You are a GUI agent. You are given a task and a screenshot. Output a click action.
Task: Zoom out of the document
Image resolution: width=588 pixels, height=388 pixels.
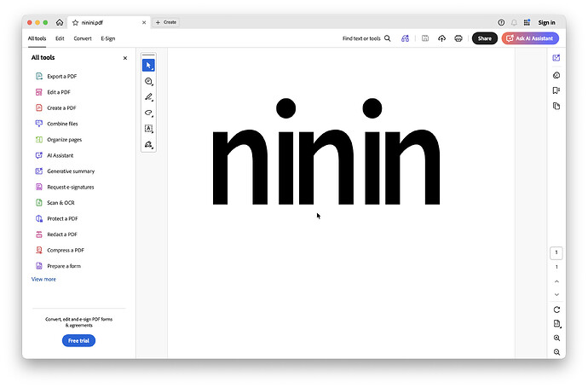pyautogui.click(x=556, y=352)
